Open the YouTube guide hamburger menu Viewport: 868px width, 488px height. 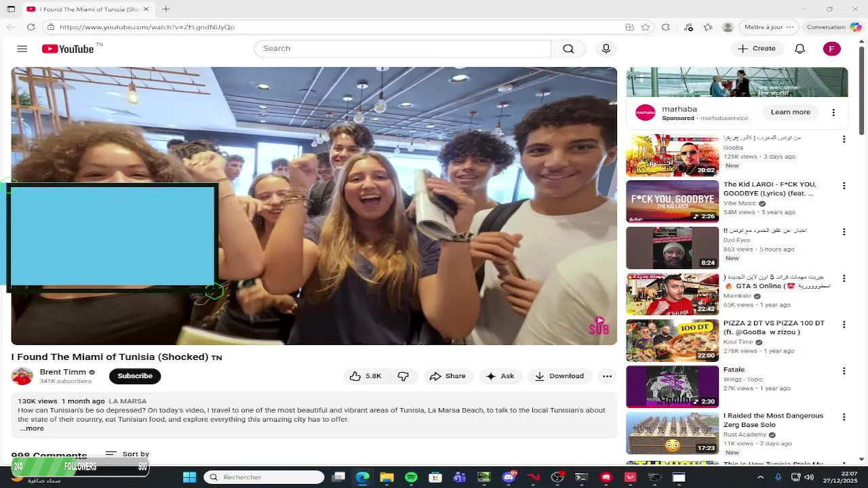click(22, 49)
